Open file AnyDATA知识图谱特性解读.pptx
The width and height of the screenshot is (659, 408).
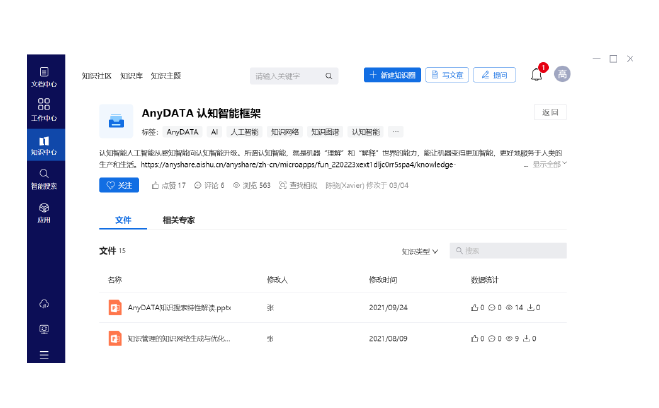(x=179, y=308)
